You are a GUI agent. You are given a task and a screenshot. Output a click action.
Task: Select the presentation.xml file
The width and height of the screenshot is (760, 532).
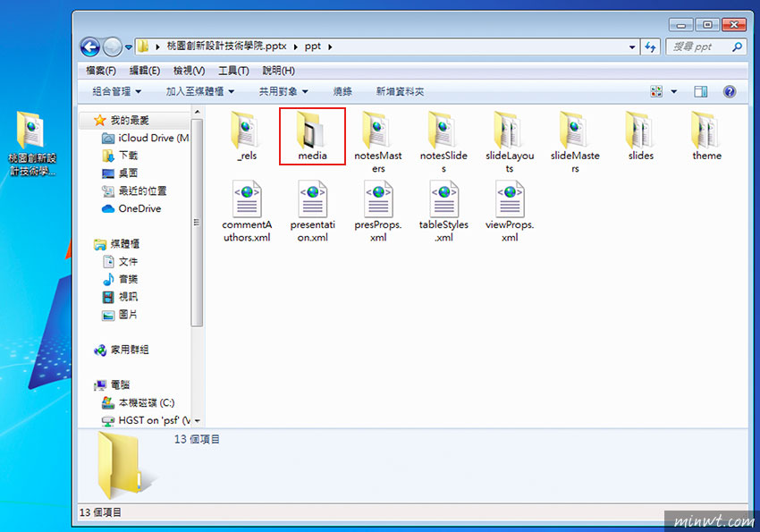(312, 211)
